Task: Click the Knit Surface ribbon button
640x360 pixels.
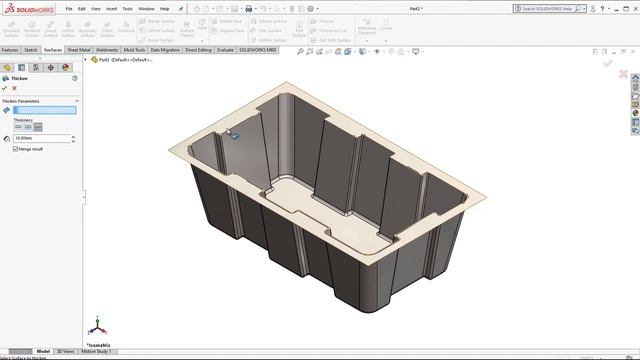Action: point(299,30)
